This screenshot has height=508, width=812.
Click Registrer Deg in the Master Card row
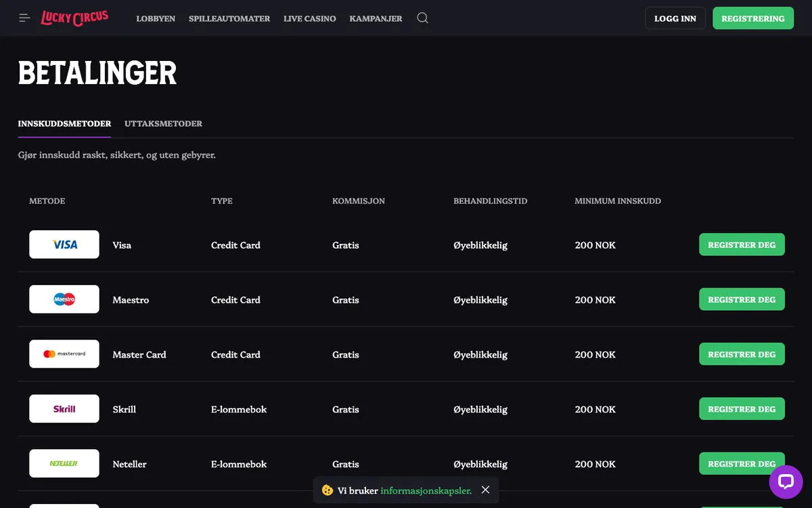pos(742,354)
